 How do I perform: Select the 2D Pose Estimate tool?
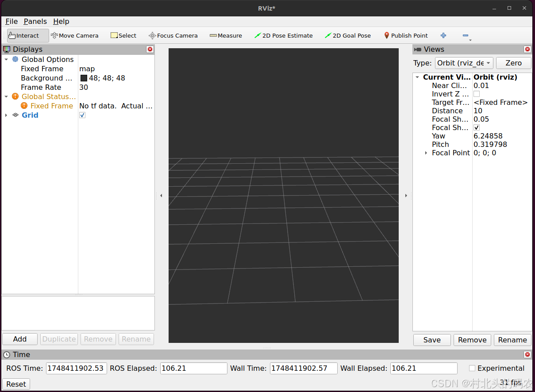[x=283, y=35]
